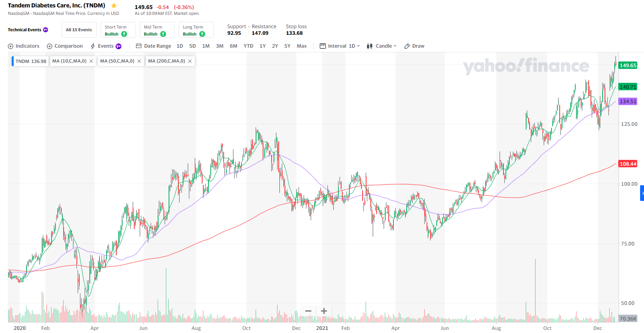Switch to the YTD date range
Viewport: 644px width, 333px height.
pos(248,46)
